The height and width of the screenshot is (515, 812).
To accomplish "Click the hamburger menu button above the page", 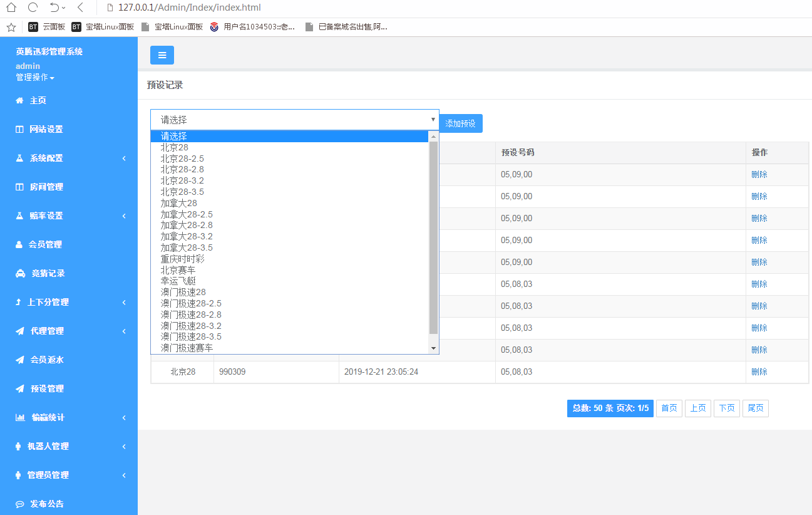I will point(162,55).
